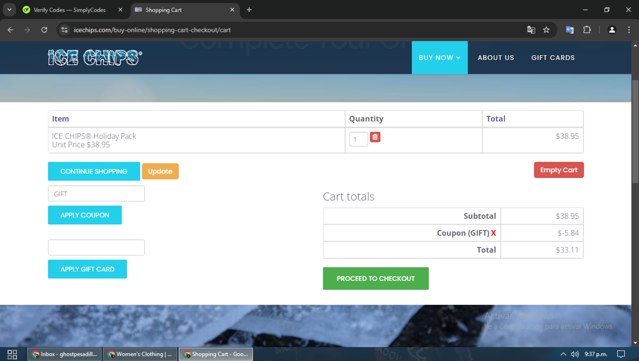639x361 pixels.
Task: Reload the shopping cart page
Action: (44, 30)
